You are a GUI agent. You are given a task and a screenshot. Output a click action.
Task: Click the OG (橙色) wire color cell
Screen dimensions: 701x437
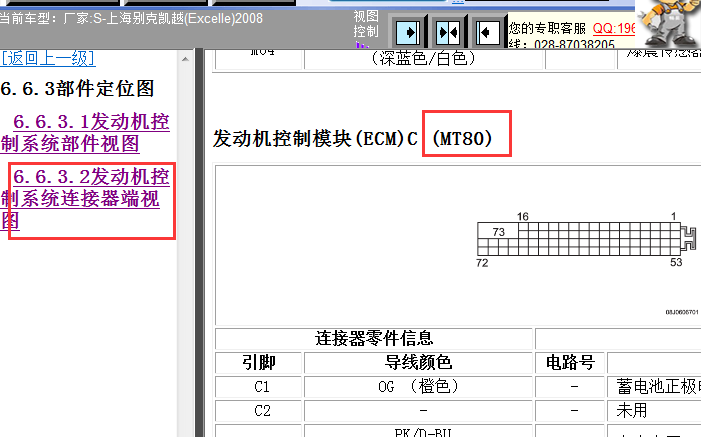(x=418, y=386)
